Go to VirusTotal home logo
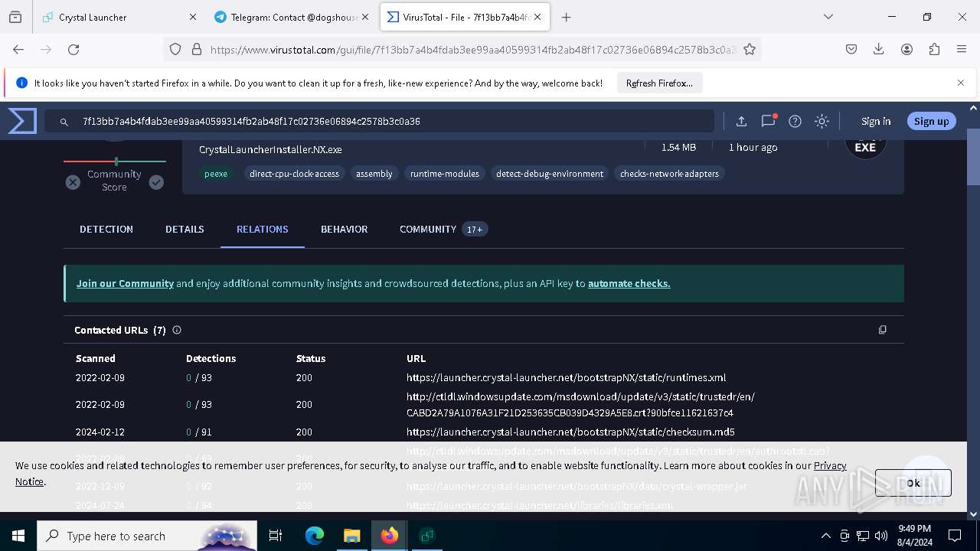Screen dimensions: 980x551 point(22,121)
